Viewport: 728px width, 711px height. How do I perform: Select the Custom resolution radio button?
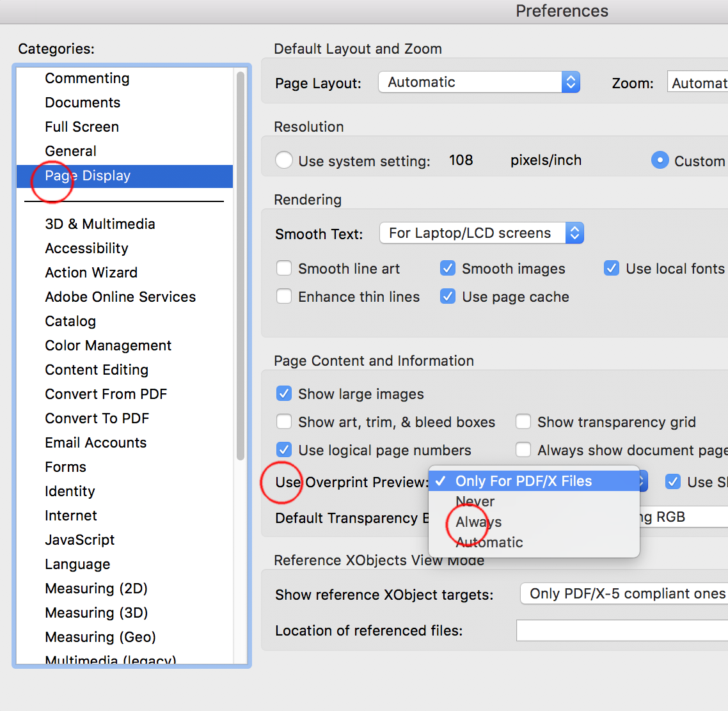pos(660,160)
